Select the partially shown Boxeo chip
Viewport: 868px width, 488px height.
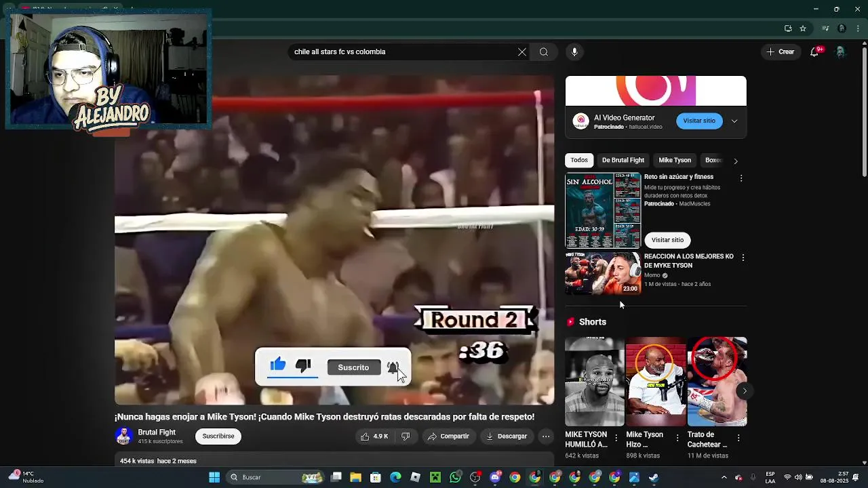(713, 160)
